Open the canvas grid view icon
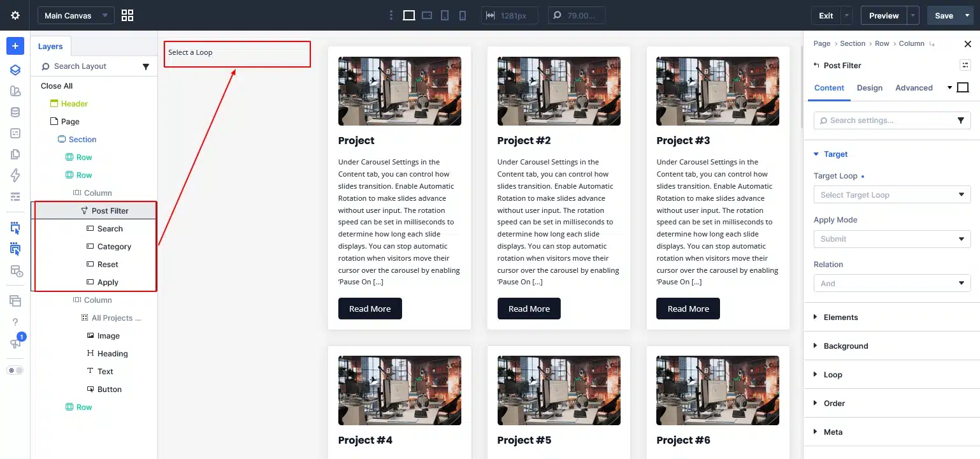980x459 pixels. [127, 15]
